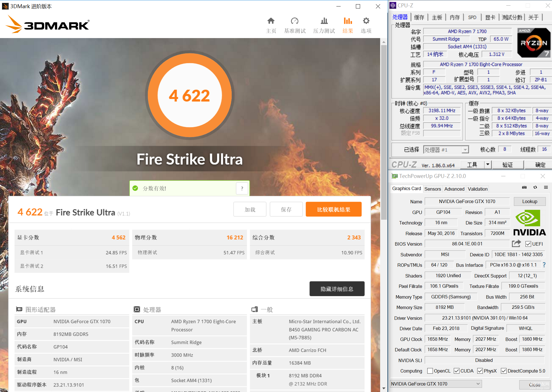Click the 显卡分数 4 562 graphics score row
The height and width of the screenshot is (392, 552).
72,237
